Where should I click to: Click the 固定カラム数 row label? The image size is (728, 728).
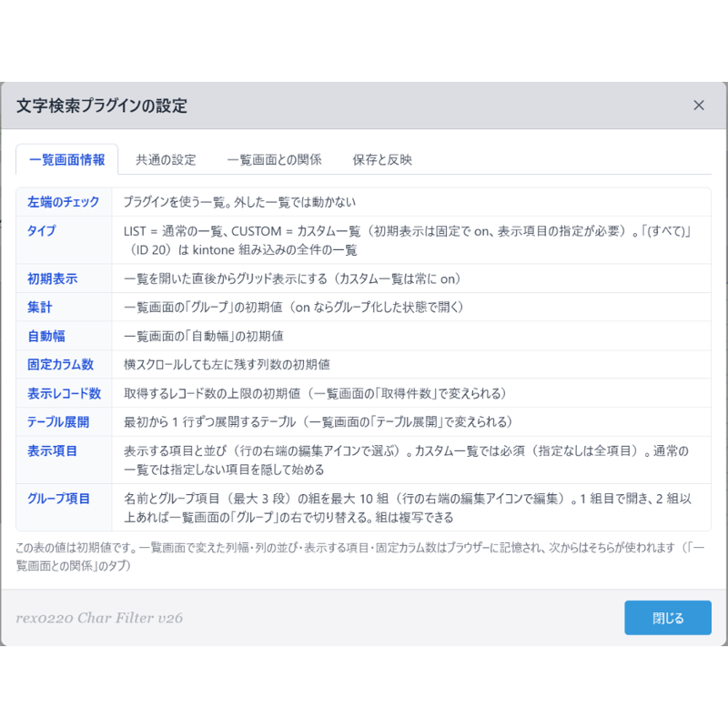click(60, 365)
